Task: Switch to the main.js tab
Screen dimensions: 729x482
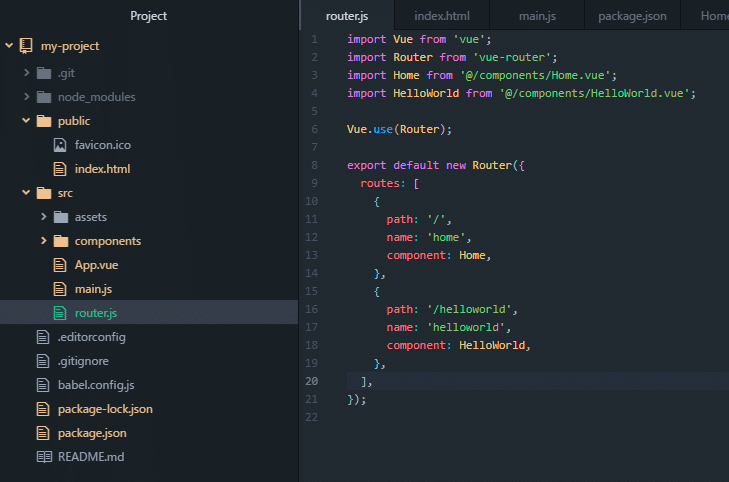Action: (x=537, y=16)
